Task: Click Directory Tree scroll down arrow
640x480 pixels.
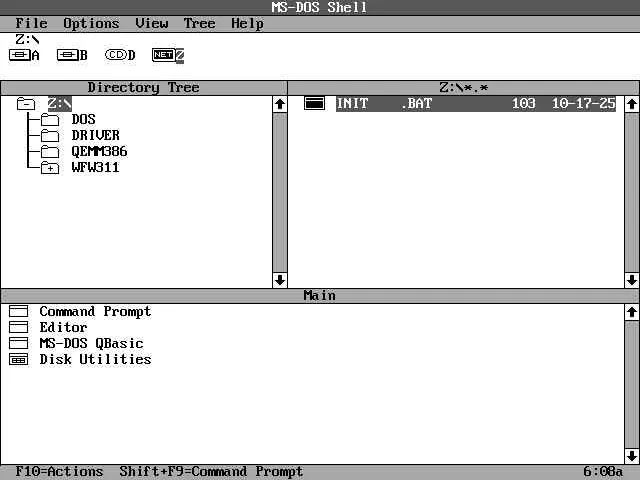Action: (x=280, y=280)
